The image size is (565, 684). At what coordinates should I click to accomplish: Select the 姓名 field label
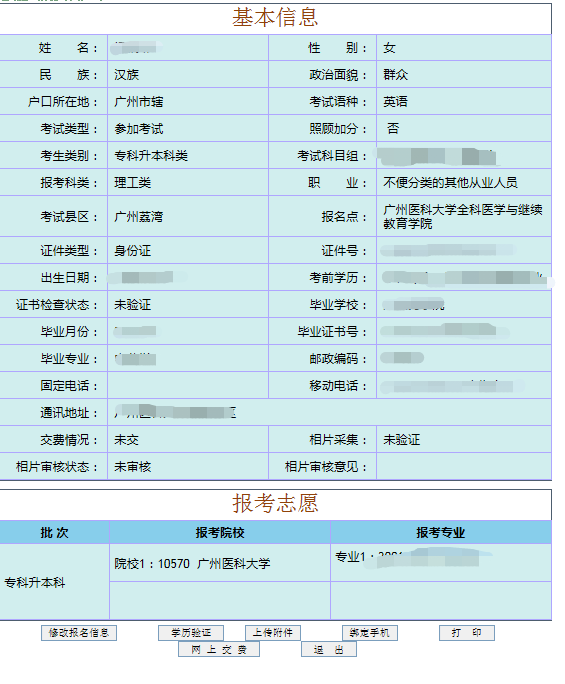[x=69, y=48]
